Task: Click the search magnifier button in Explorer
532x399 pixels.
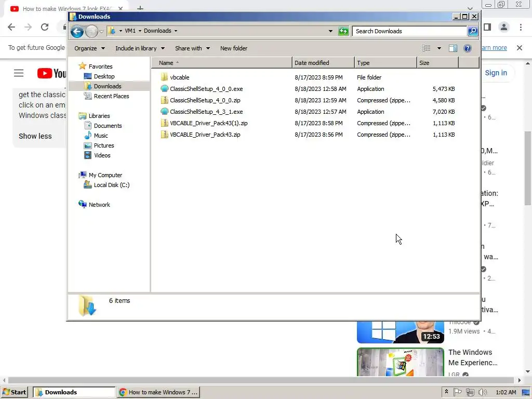Action: point(473,31)
